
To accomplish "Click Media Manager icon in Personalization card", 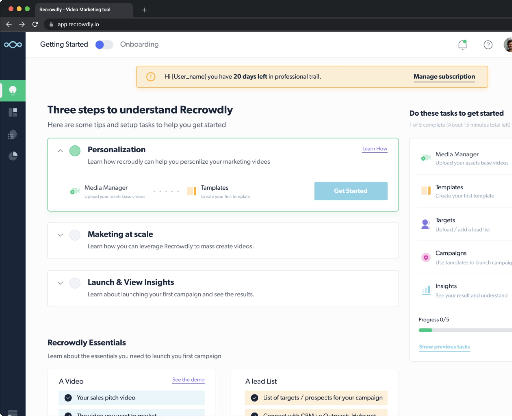I will point(74,191).
